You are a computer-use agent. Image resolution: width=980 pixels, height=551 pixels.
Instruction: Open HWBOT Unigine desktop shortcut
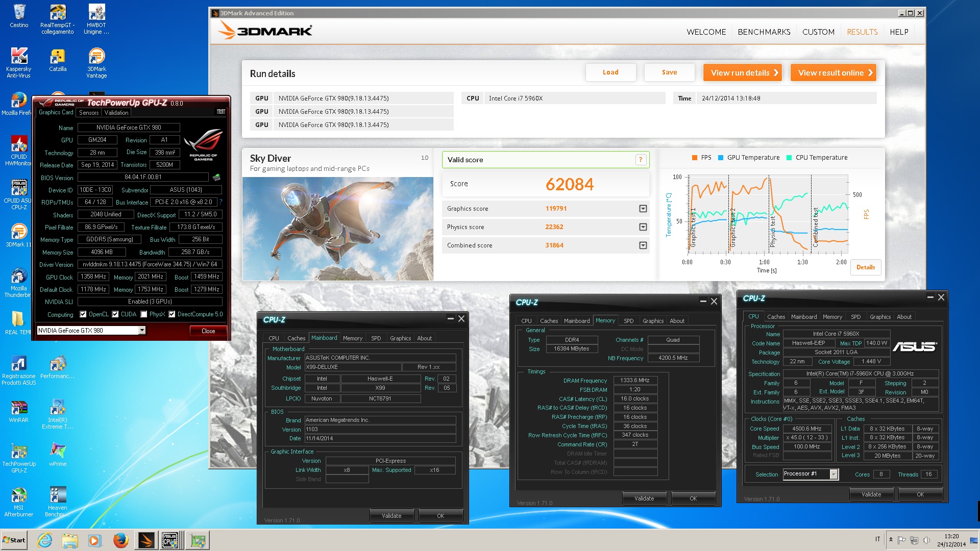96,19
